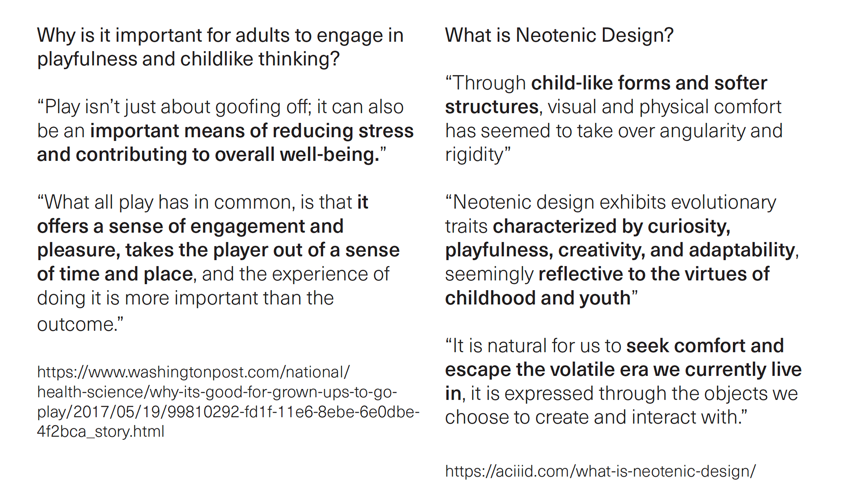Click the heading about adults engaging in playfulness

pos(220,47)
